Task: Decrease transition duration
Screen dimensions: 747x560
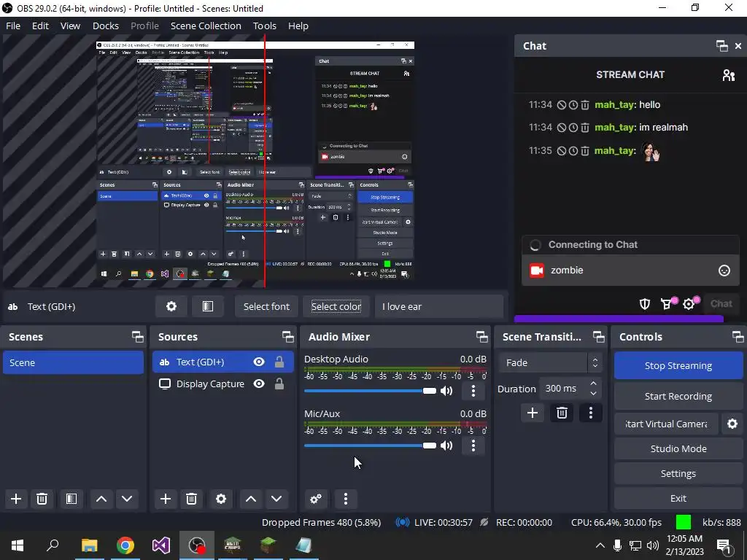Action: (593, 394)
